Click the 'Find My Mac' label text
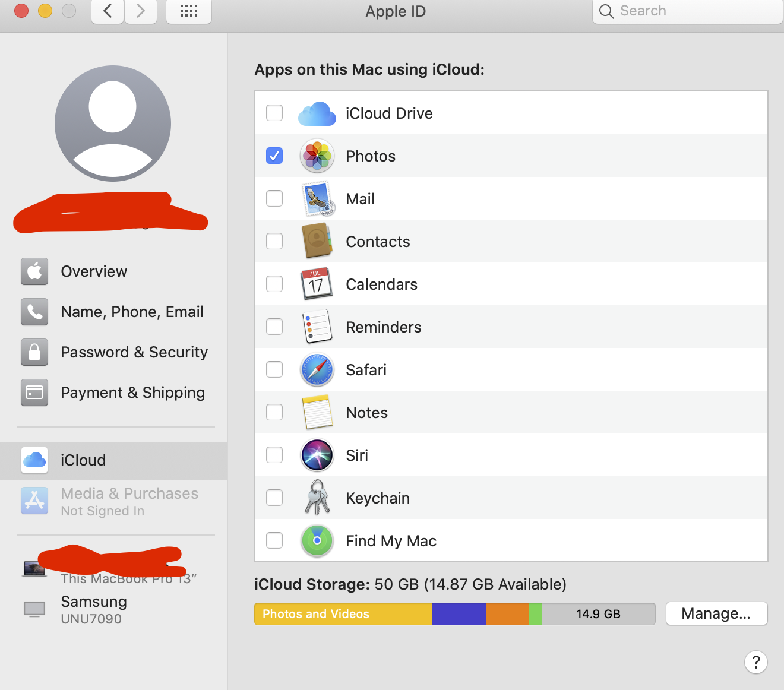The height and width of the screenshot is (690, 784). point(391,541)
